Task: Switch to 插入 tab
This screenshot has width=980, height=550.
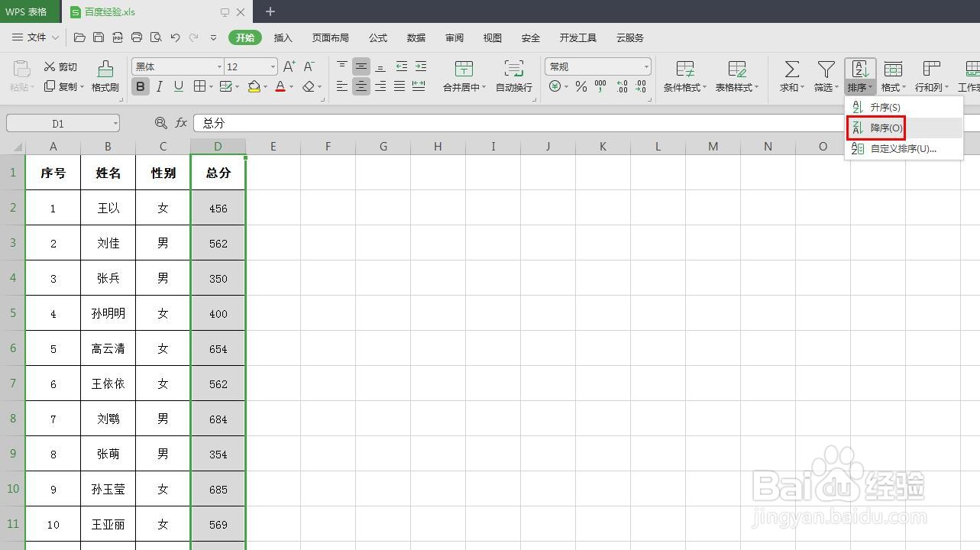Action: tap(283, 37)
